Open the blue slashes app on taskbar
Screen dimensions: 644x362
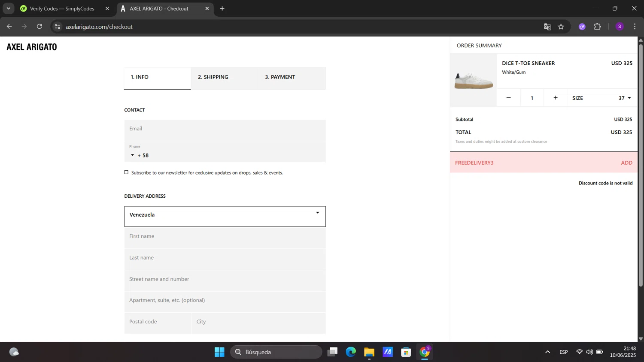click(x=388, y=352)
